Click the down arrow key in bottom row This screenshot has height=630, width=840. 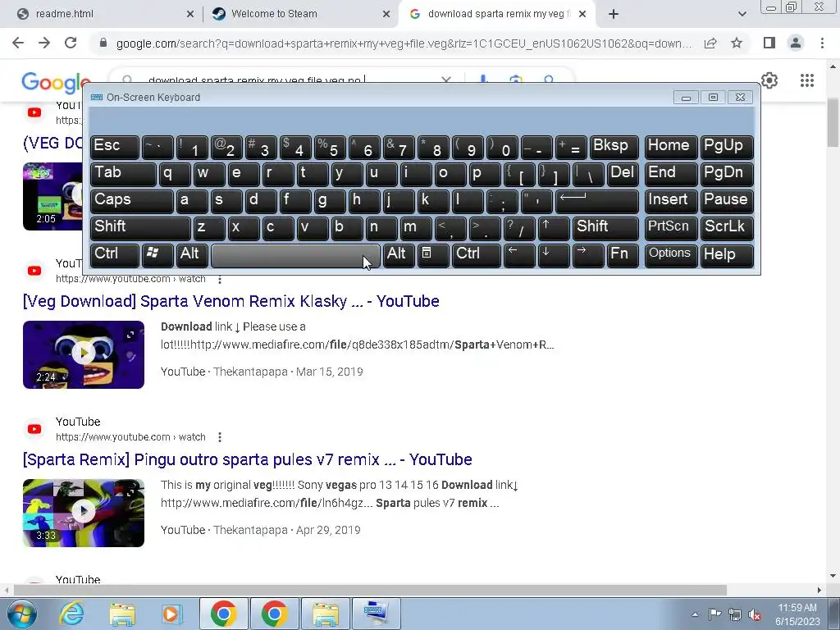(x=554, y=255)
